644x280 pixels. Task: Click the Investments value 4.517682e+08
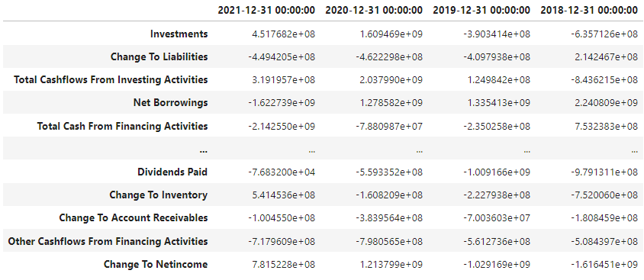pyautogui.click(x=283, y=34)
